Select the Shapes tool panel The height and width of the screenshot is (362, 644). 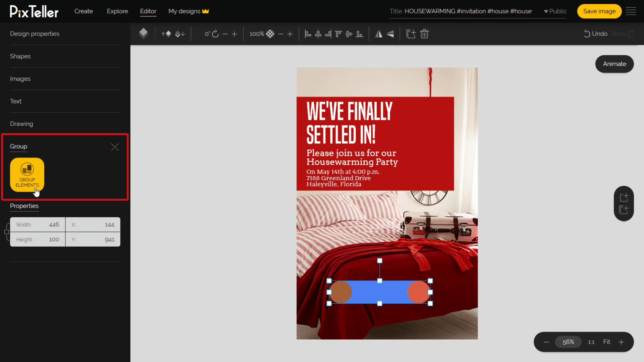[20, 56]
